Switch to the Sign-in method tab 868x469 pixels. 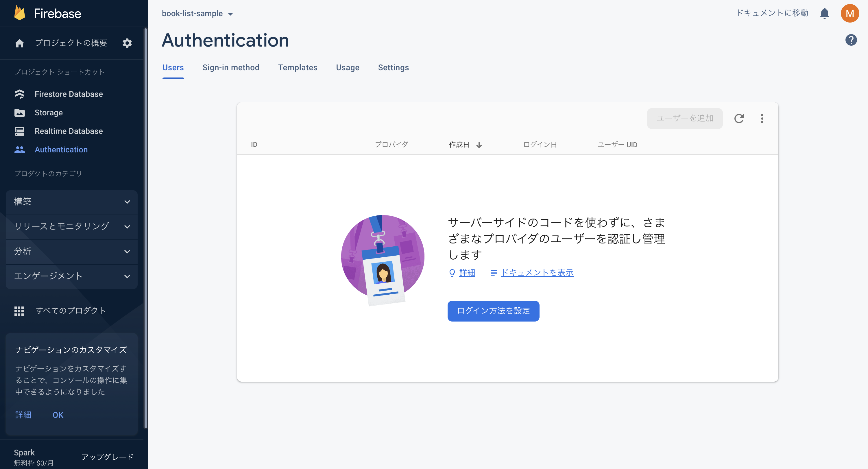pos(231,67)
